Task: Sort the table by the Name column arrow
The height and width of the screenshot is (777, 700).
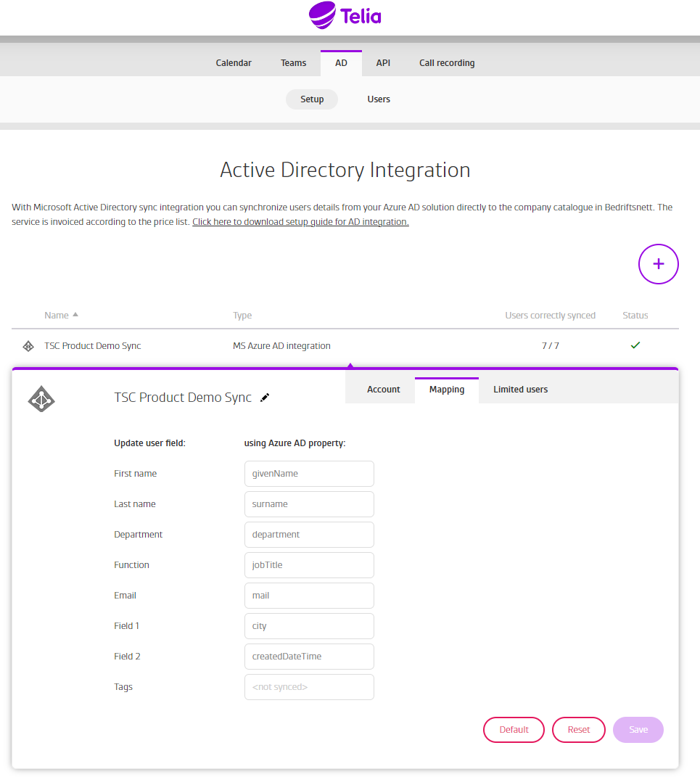Action: pos(75,315)
